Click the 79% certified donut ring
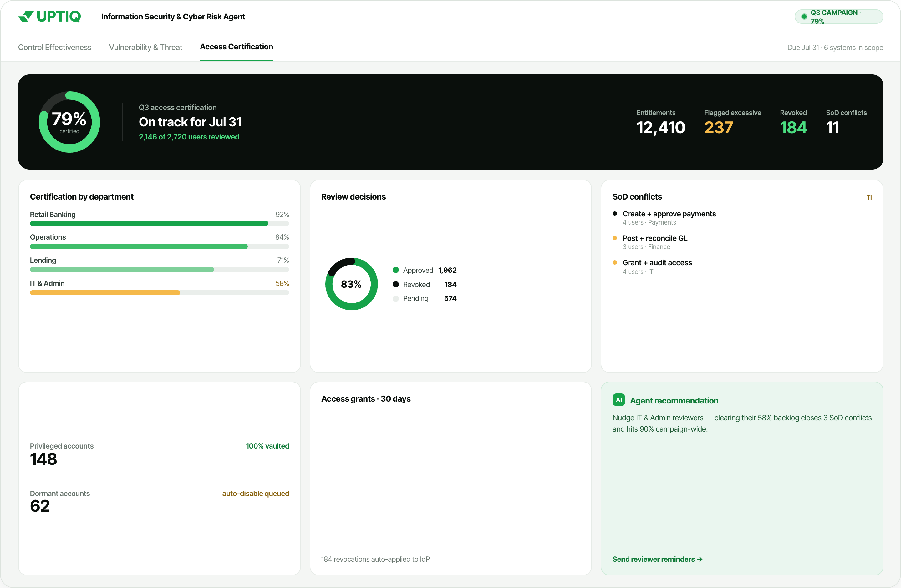This screenshot has width=901, height=588. [x=69, y=122]
